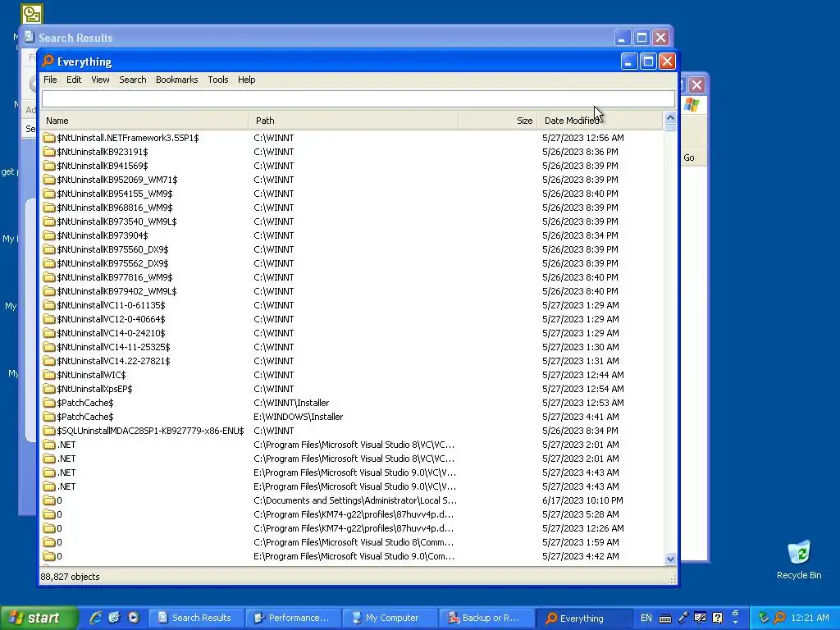The width and height of the screenshot is (840, 630).
Task: Click the Everything taskbar button
Action: (x=583, y=618)
